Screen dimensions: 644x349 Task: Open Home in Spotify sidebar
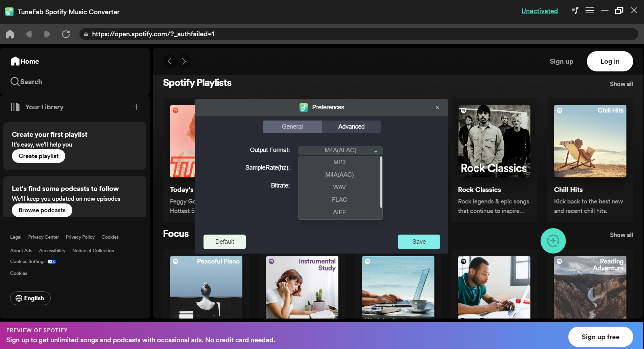click(25, 61)
